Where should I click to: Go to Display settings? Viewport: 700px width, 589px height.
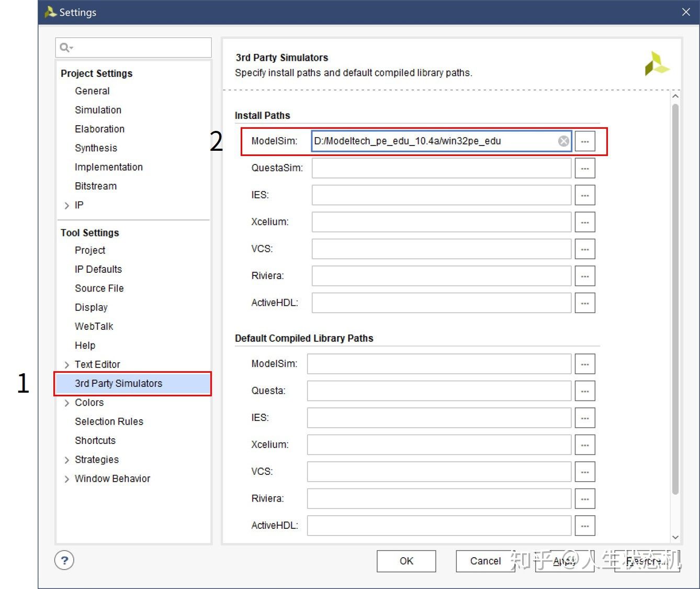click(91, 307)
